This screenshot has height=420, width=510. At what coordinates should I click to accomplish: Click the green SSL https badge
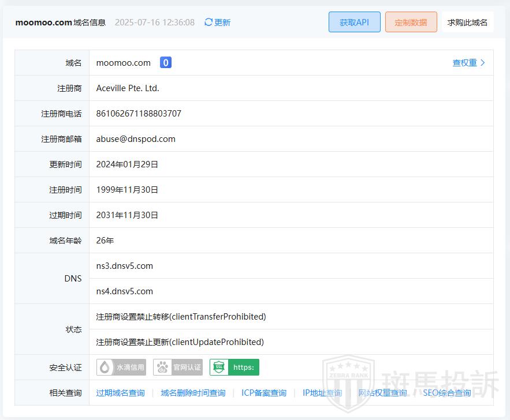(234, 367)
